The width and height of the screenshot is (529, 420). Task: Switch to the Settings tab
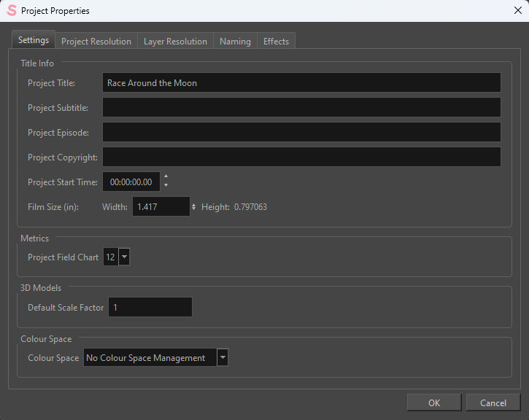[x=34, y=41]
